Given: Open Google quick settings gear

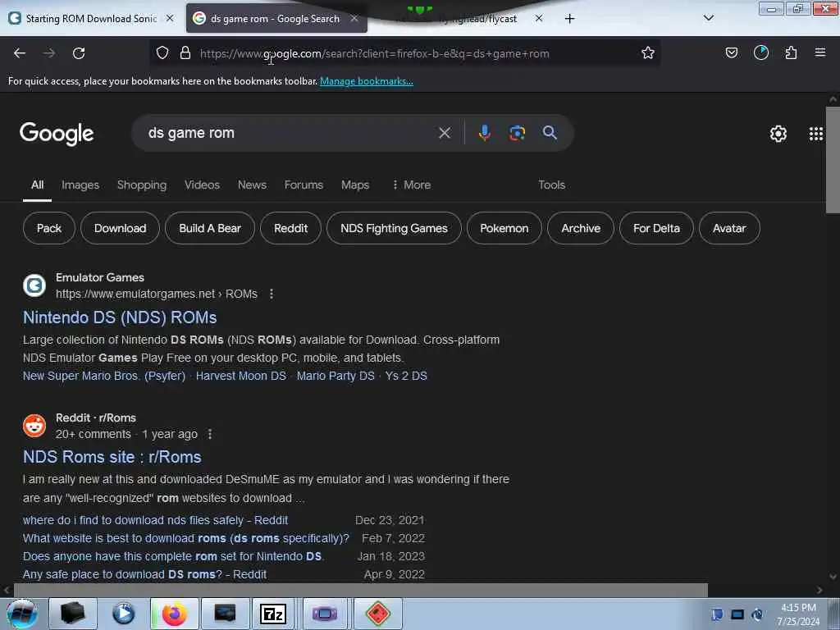Looking at the screenshot, I should 778,134.
